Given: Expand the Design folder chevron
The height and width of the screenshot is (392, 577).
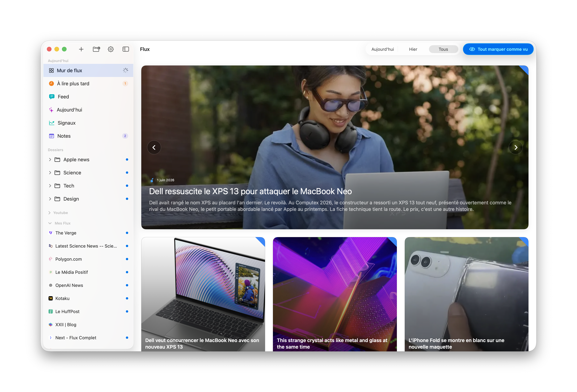Looking at the screenshot, I should [50, 199].
